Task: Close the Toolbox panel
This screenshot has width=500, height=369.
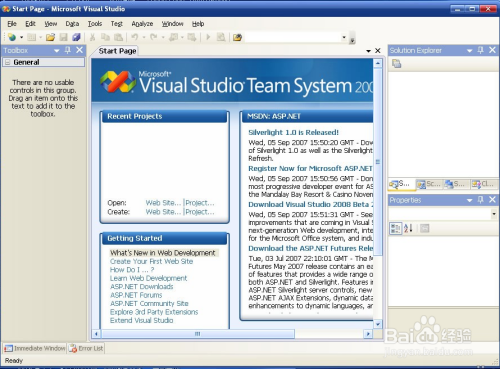Action: 79,50
